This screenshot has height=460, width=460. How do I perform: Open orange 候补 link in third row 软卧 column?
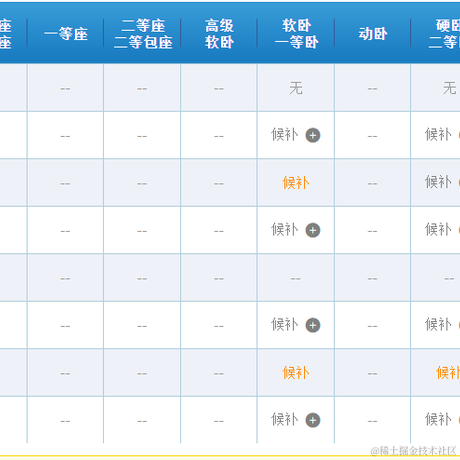point(296,183)
